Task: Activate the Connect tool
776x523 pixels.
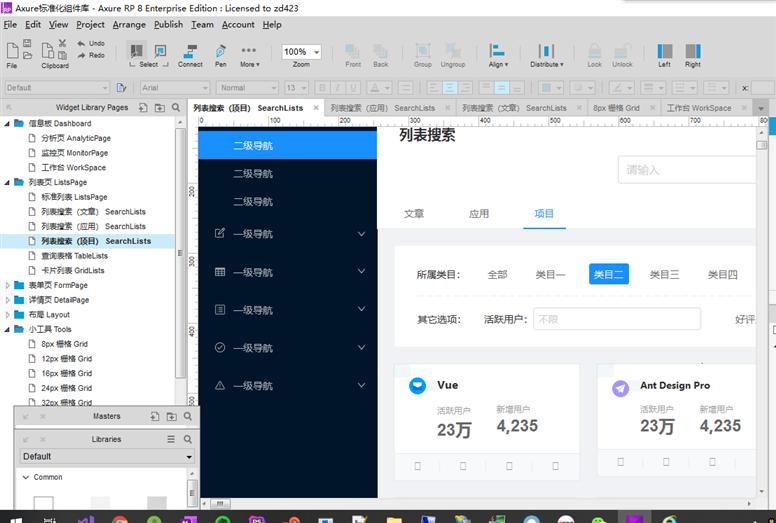Action: click(190, 55)
